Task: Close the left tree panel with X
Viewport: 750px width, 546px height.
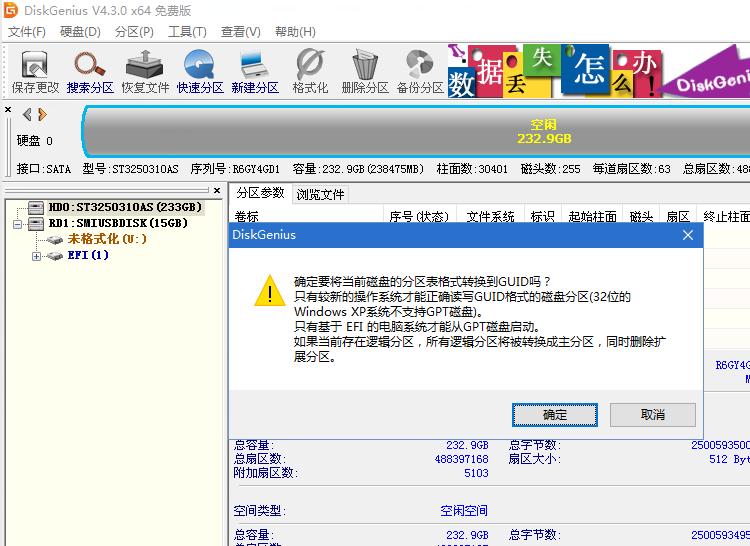Action: click(217, 190)
